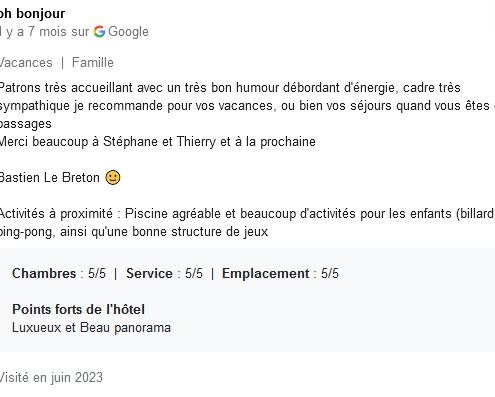The height and width of the screenshot is (397, 495).
Task: Click the Google source link text
Action: (128, 32)
